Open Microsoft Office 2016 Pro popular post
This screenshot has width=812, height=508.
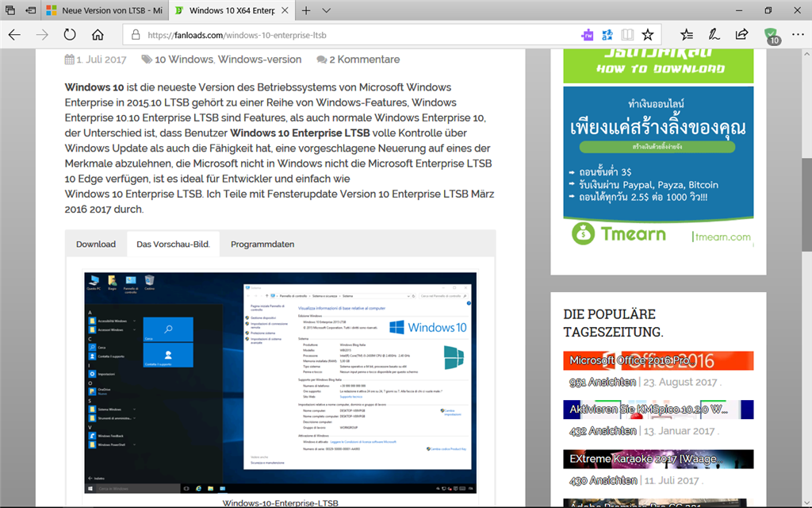pyautogui.click(x=658, y=360)
